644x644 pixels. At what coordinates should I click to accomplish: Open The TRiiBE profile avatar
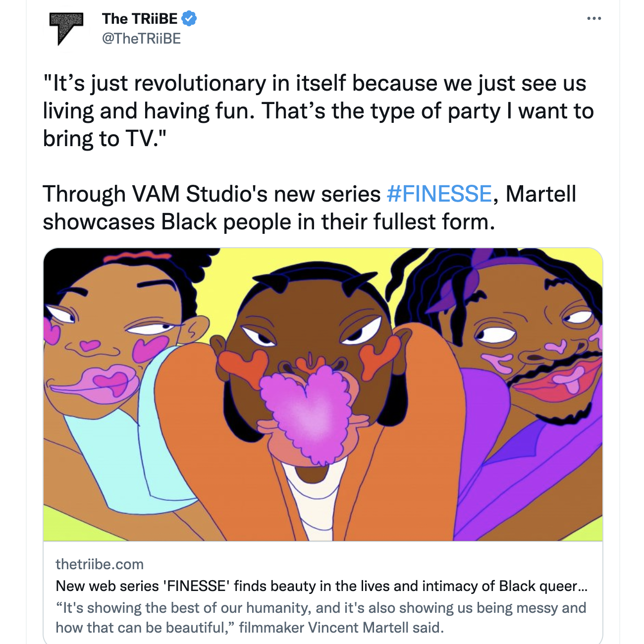(x=66, y=29)
